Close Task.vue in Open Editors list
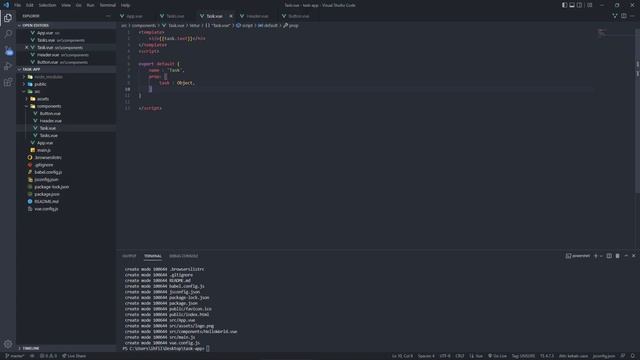The image size is (640, 360). coord(27,47)
